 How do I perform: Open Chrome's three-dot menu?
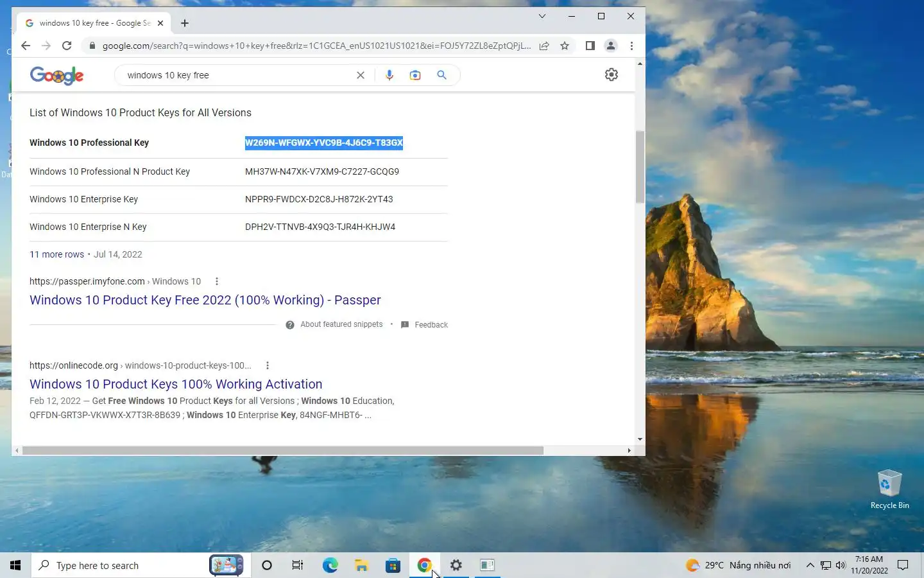(x=631, y=46)
